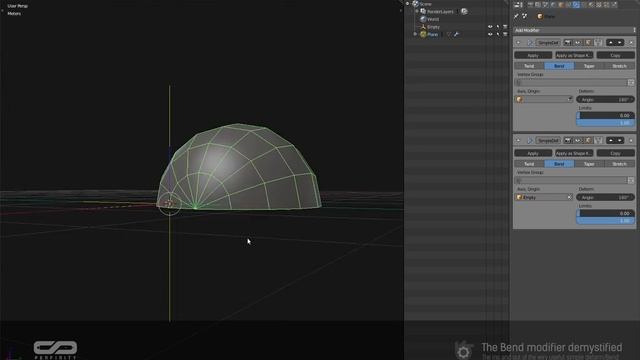Toggle selectability of Plane in outliner

(498, 34)
